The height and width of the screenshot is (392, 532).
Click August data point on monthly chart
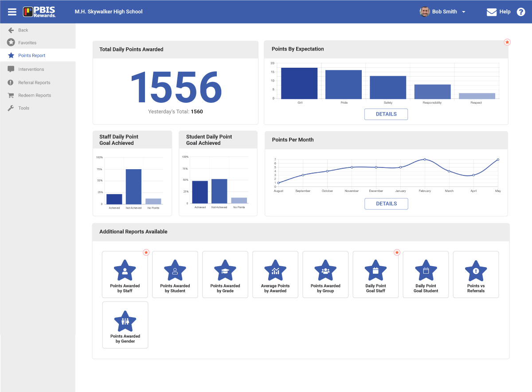pyautogui.click(x=278, y=182)
